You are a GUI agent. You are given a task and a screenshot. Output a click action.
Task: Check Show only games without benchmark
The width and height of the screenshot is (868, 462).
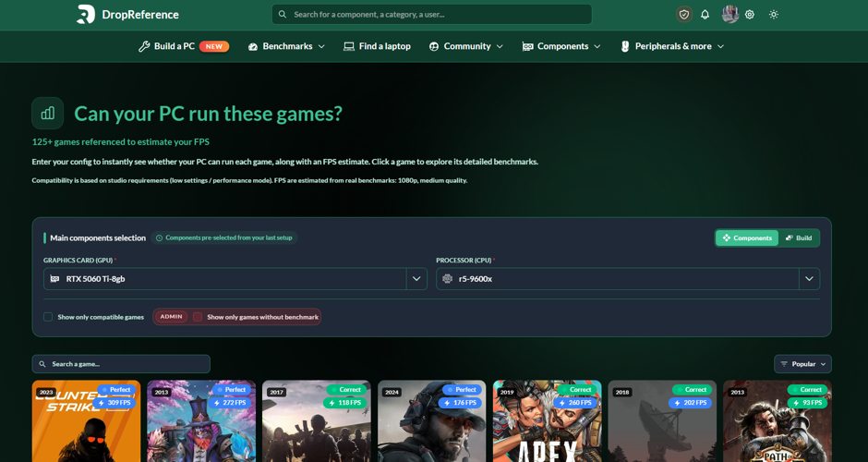tap(198, 317)
